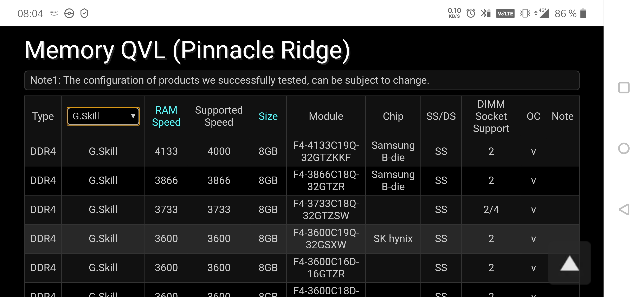Sort table by RAM Speed

click(x=166, y=116)
